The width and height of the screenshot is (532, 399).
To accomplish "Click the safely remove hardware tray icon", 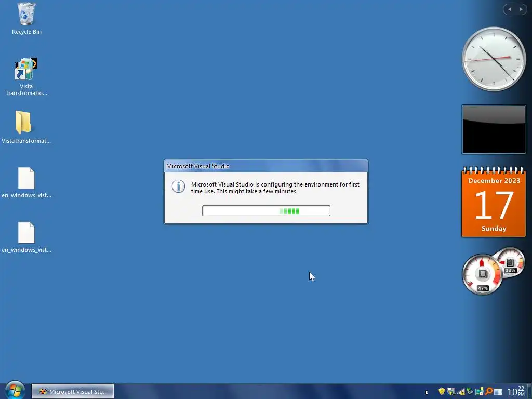I will pos(470,392).
